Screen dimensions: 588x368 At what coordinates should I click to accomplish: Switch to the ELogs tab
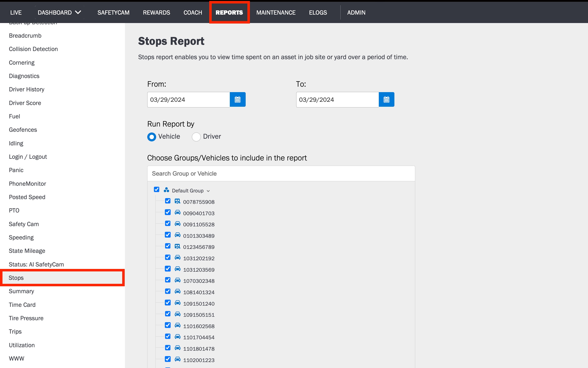pos(318,12)
